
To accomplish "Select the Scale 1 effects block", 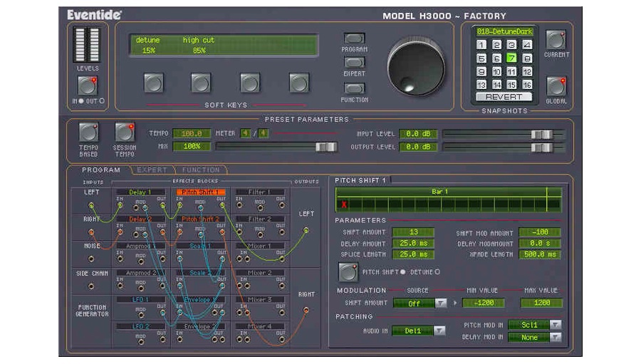I will click(x=201, y=246).
